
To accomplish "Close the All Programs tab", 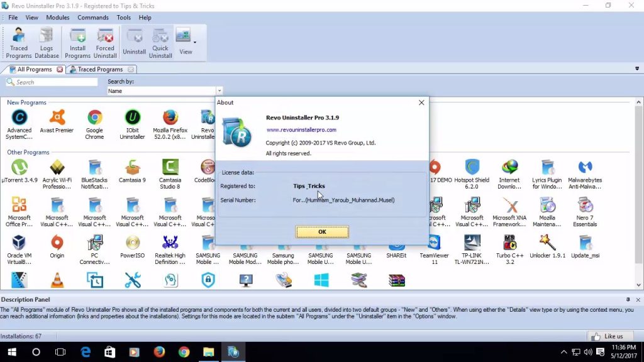I will coord(60,69).
